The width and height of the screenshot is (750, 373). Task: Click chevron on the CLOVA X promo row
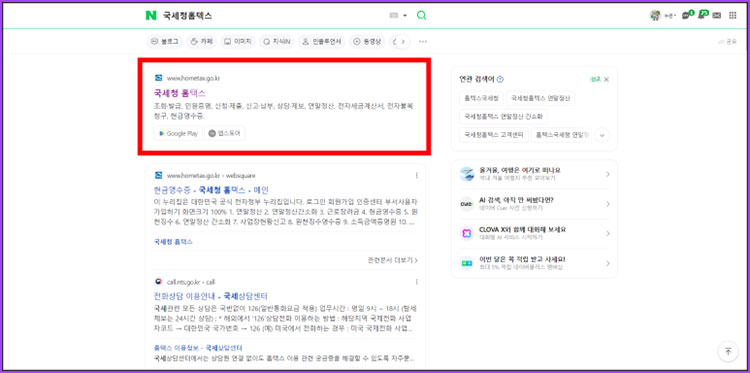(608, 233)
